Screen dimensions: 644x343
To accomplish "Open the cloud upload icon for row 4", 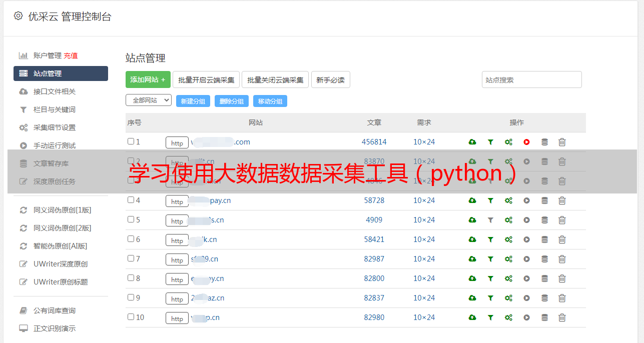I will [x=472, y=200].
